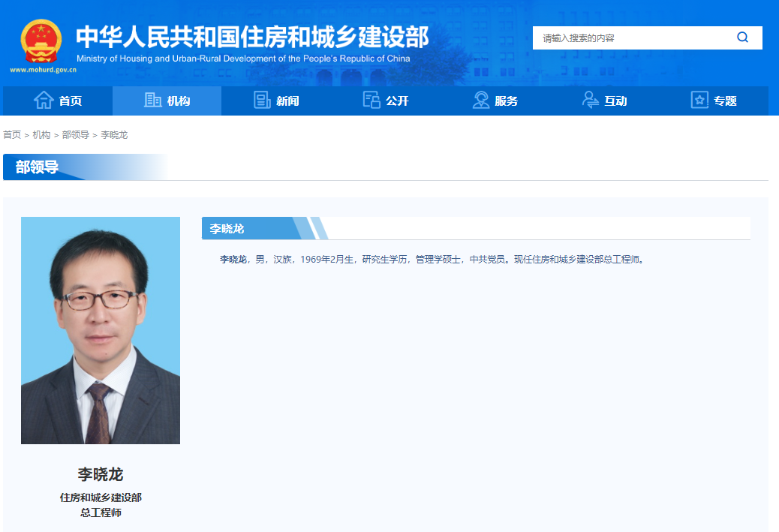Click the newspaper icon beside 新闻
The image size is (779, 532).
(262, 100)
